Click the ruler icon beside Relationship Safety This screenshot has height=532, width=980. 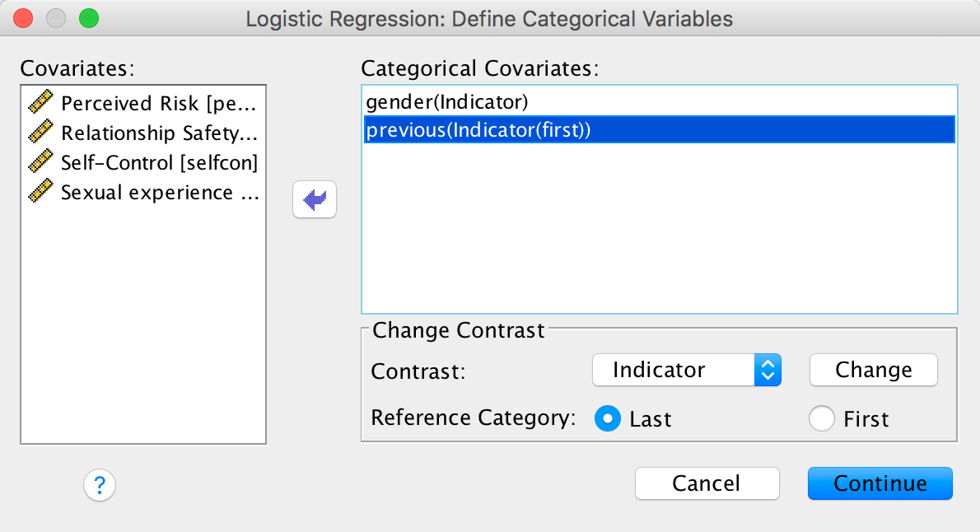click(40, 133)
